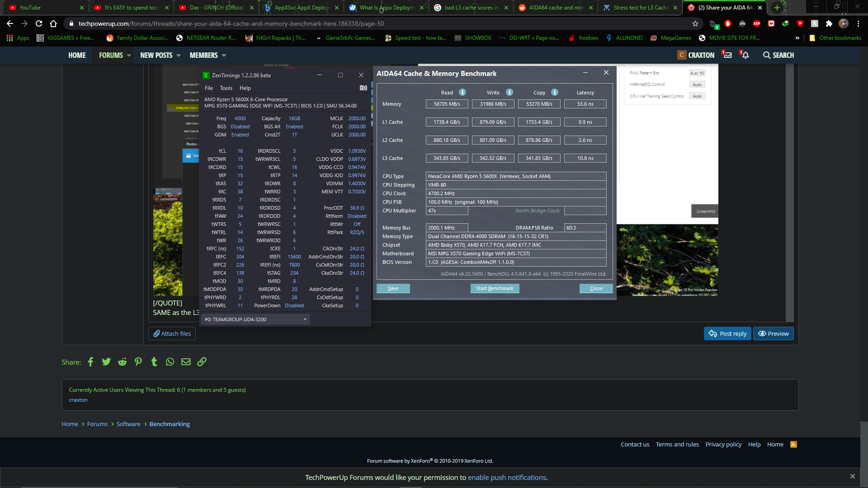Switch to the Dax - GRINCH tab

point(216,8)
